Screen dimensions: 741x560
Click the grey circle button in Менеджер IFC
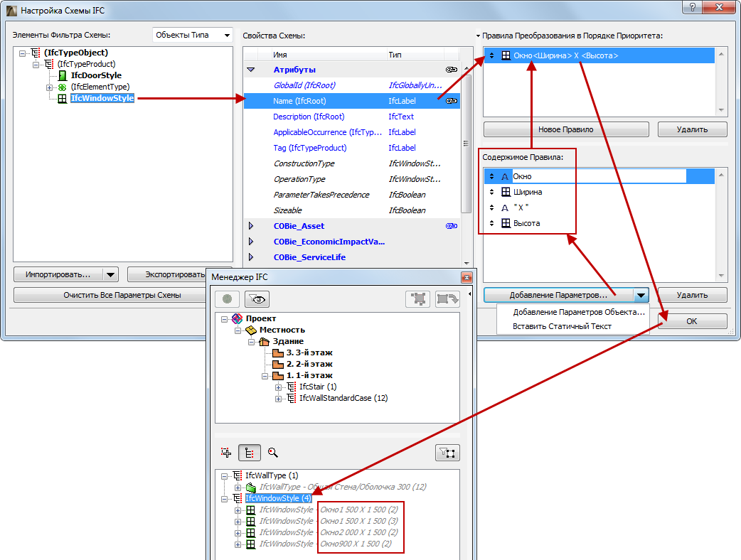(x=228, y=299)
